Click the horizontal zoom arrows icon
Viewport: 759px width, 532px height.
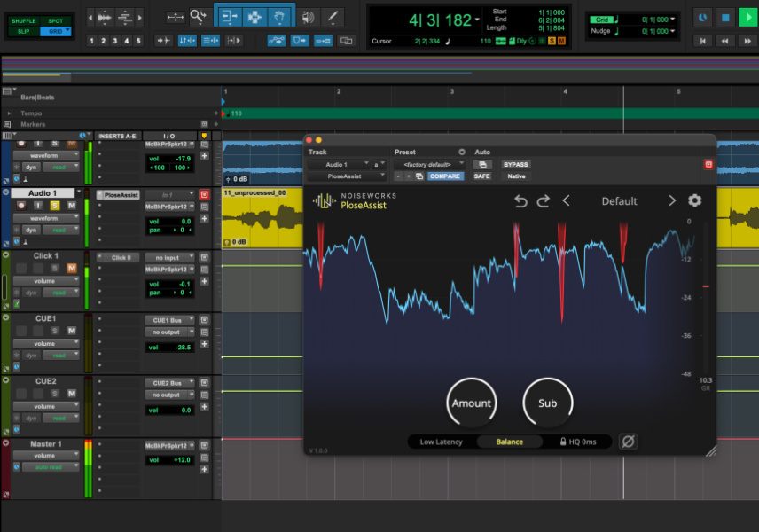tap(176, 18)
